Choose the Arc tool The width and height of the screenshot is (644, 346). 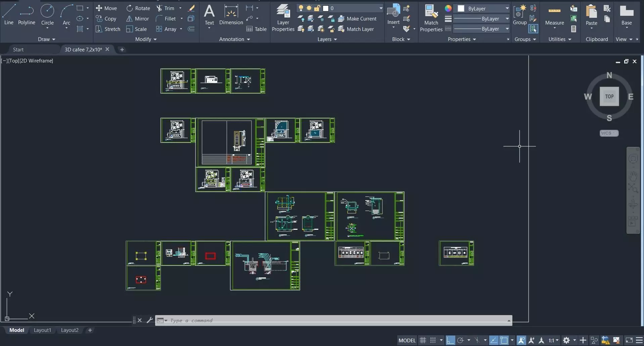pos(66,15)
